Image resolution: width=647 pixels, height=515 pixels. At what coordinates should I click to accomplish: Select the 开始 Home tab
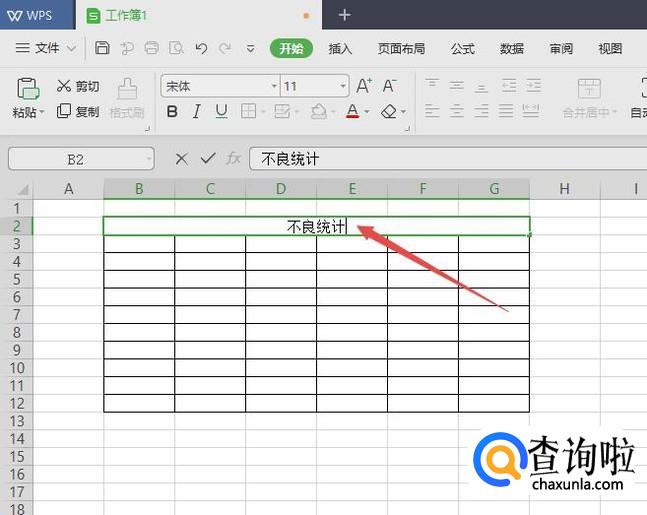point(291,49)
